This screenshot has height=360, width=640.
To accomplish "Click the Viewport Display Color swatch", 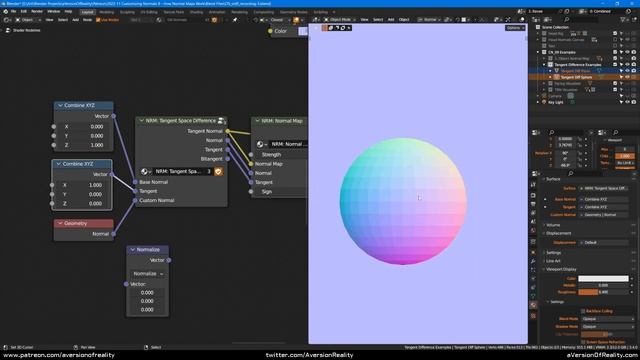I will point(603,278).
